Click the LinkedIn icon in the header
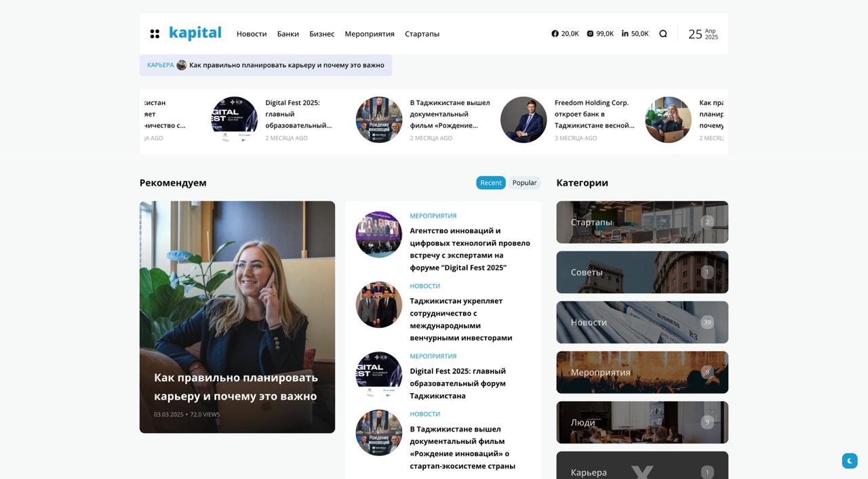Screen dimensions: 868x479 (x=625, y=33)
